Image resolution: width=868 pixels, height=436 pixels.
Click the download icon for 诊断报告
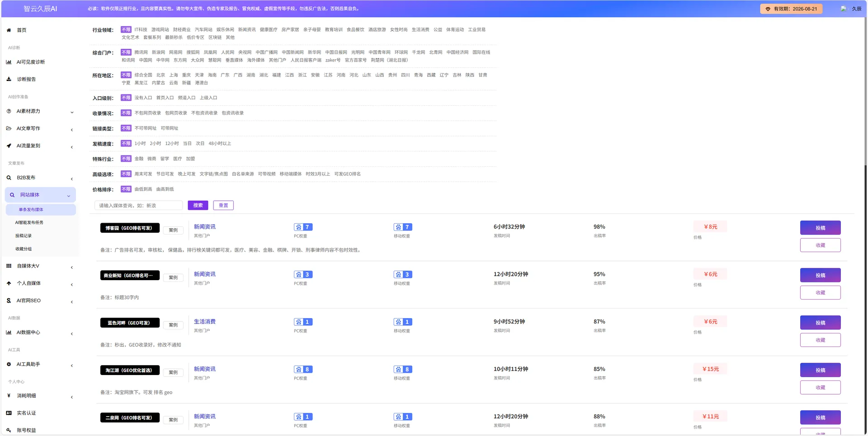tap(9, 79)
